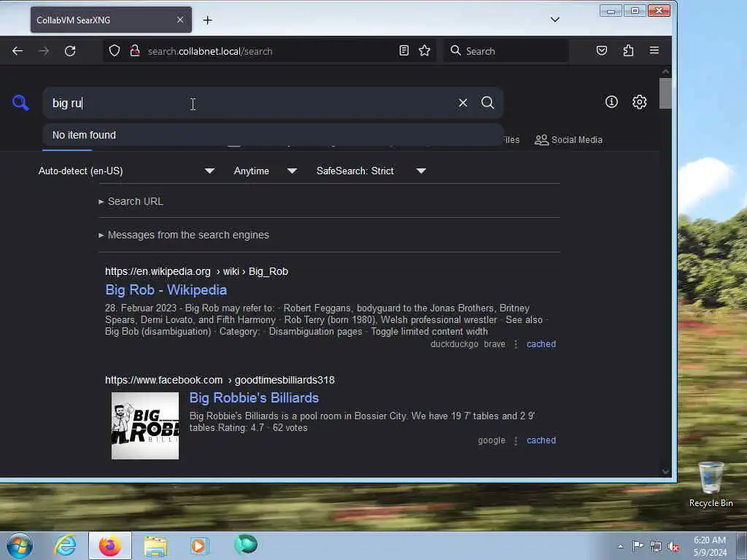Click the SearXNG logo magnifier
Screen dimensions: 747x560
(x=20, y=102)
